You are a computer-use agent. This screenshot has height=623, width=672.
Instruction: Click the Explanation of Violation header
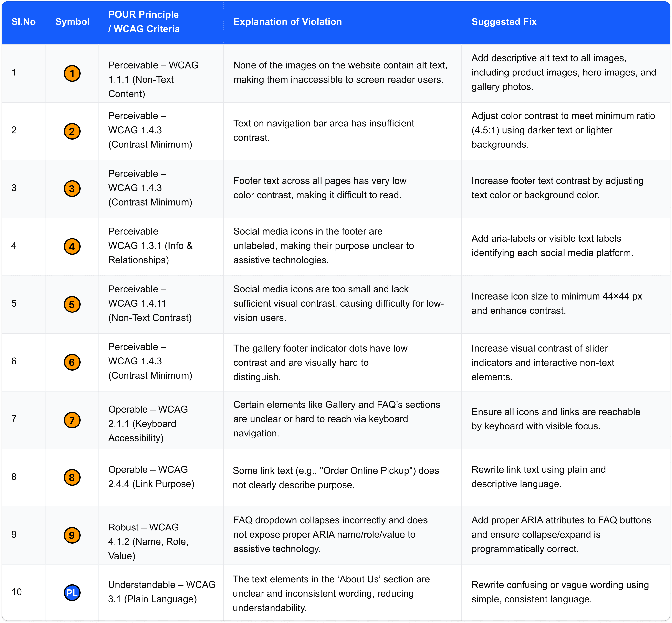tap(287, 22)
